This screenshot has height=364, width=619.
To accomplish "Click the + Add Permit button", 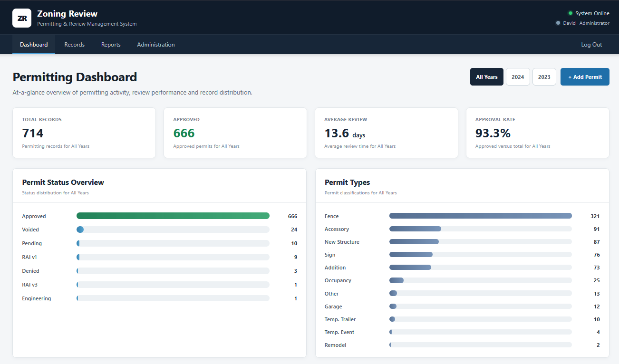I will (x=585, y=77).
